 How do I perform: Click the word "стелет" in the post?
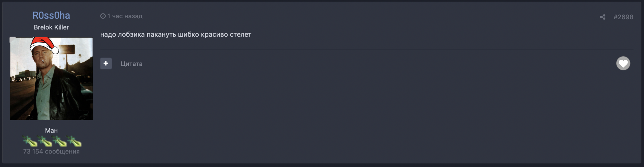(240, 34)
